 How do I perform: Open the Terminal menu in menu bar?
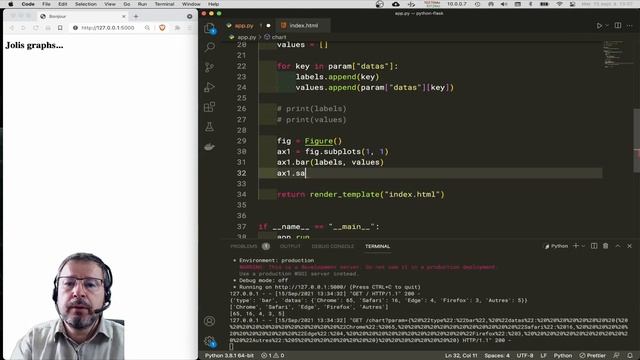coord(164,4)
